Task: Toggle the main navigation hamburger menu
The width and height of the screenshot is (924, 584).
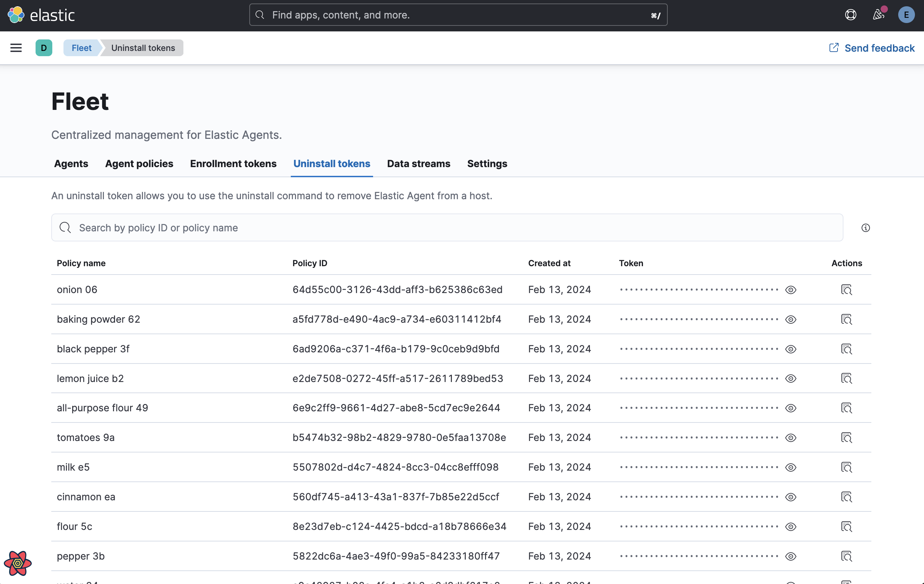Action: tap(16, 48)
